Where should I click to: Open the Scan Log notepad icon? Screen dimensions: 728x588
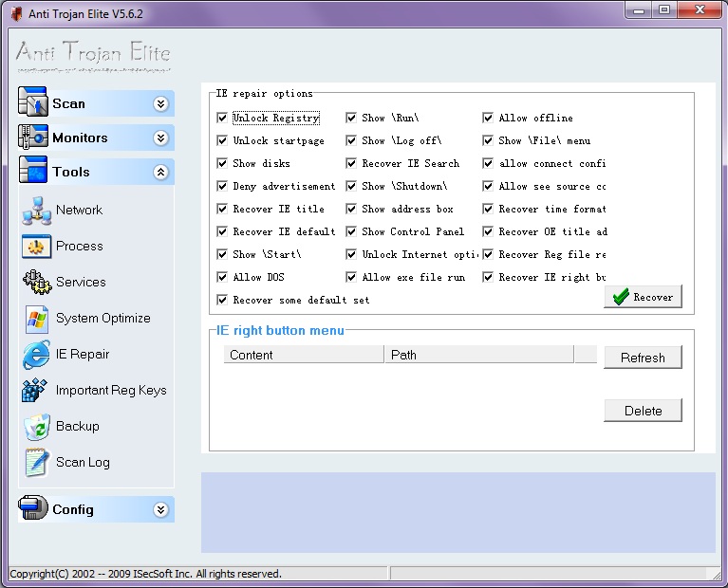pos(37,462)
